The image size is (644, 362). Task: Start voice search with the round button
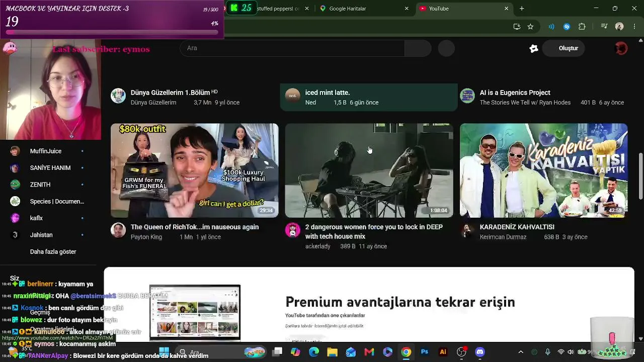pyautogui.click(x=446, y=48)
